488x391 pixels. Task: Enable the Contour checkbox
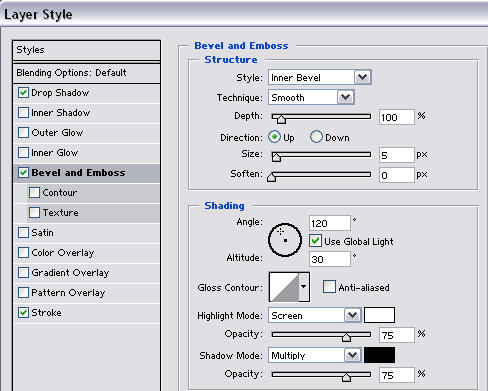[34, 192]
